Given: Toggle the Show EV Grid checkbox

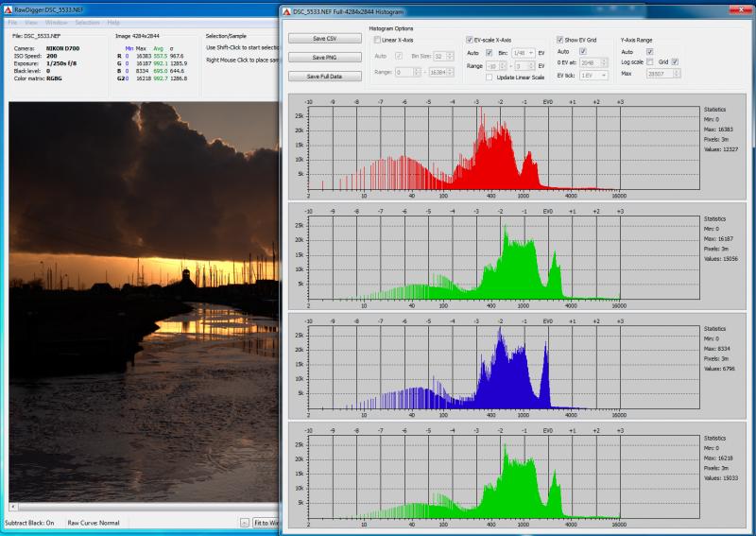Looking at the screenshot, I should tap(559, 40).
